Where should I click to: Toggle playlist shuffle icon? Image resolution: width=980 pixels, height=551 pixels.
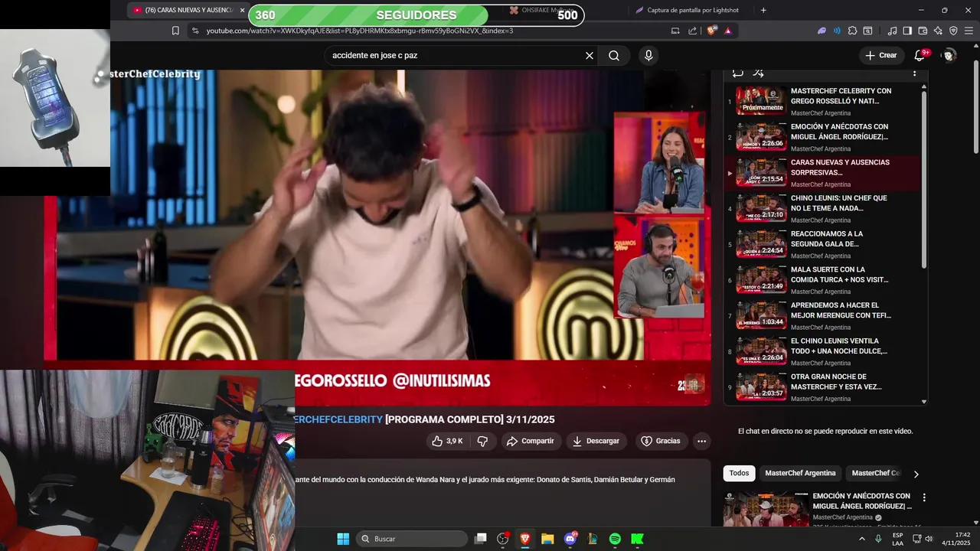[758, 73]
